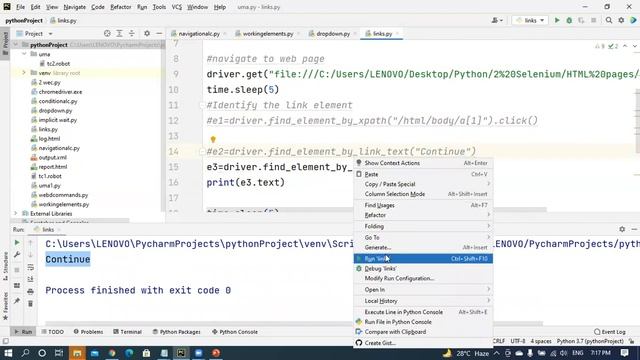Choose Compare with Clipboard
The width and height of the screenshot is (640, 360).
(423, 332)
